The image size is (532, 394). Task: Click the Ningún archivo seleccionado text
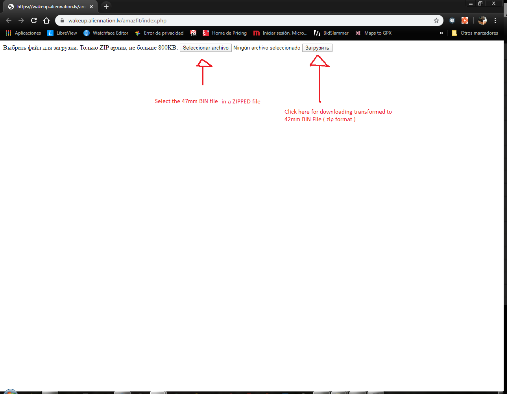click(267, 48)
